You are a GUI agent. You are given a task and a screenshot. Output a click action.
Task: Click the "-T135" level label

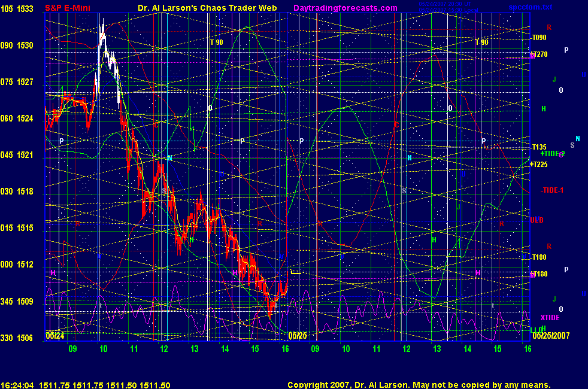coord(538,147)
